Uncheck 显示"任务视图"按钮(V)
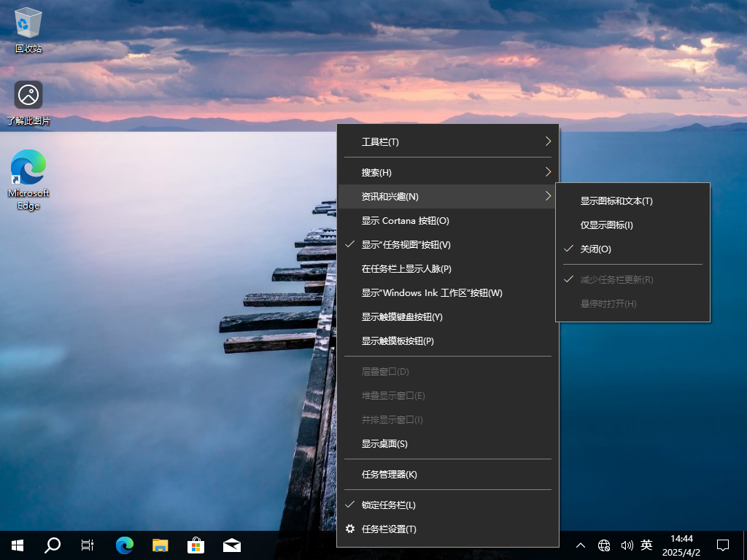 coord(448,245)
